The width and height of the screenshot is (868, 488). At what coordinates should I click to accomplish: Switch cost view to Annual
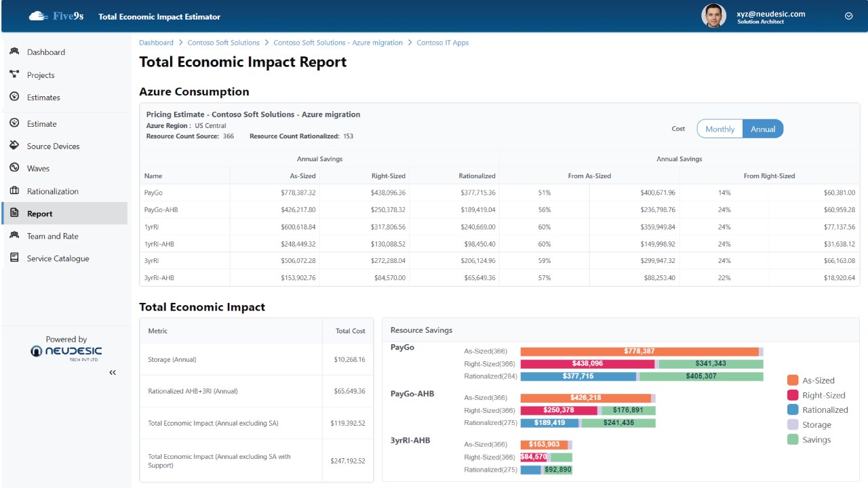pos(763,129)
